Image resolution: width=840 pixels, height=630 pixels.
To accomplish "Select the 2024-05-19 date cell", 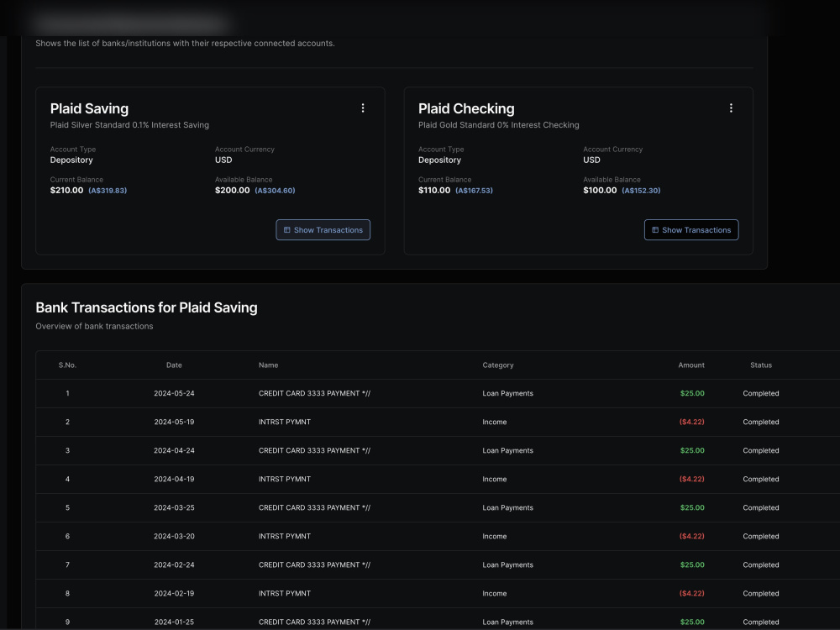I will tap(174, 422).
